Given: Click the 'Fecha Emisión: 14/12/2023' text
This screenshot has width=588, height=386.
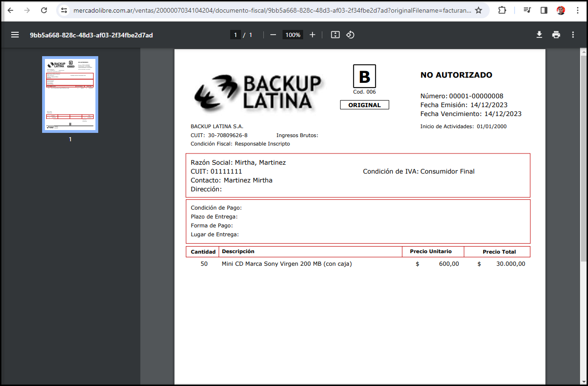Looking at the screenshot, I should tap(464, 105).
